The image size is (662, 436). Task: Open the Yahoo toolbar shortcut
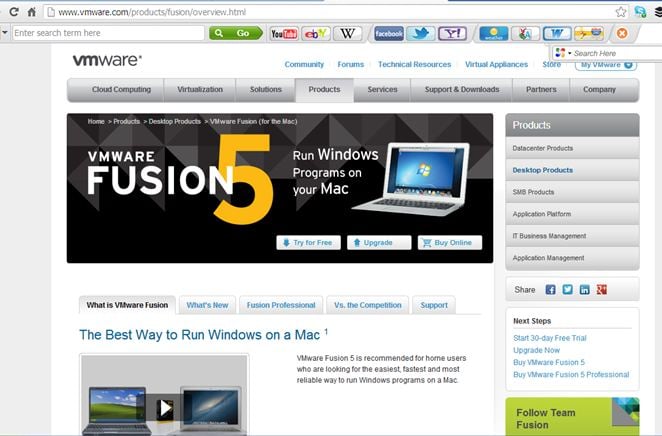[x=452, y=33]
